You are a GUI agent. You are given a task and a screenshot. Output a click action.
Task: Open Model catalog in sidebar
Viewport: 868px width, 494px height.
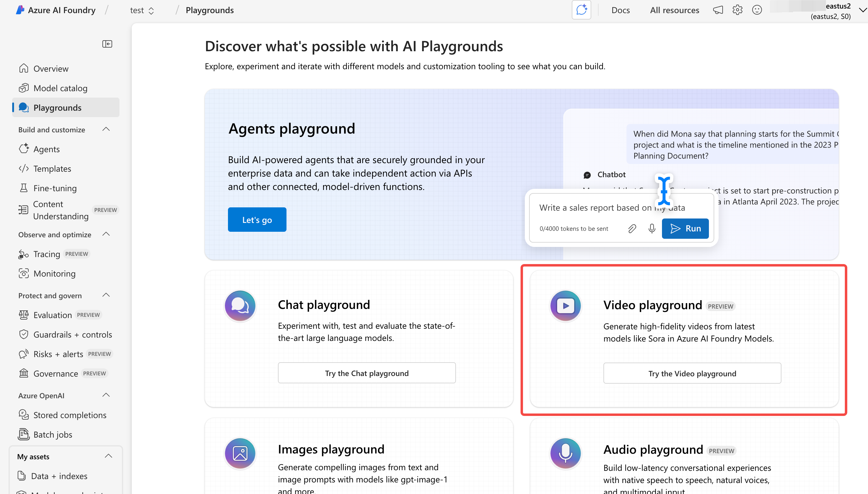[60, 88]
